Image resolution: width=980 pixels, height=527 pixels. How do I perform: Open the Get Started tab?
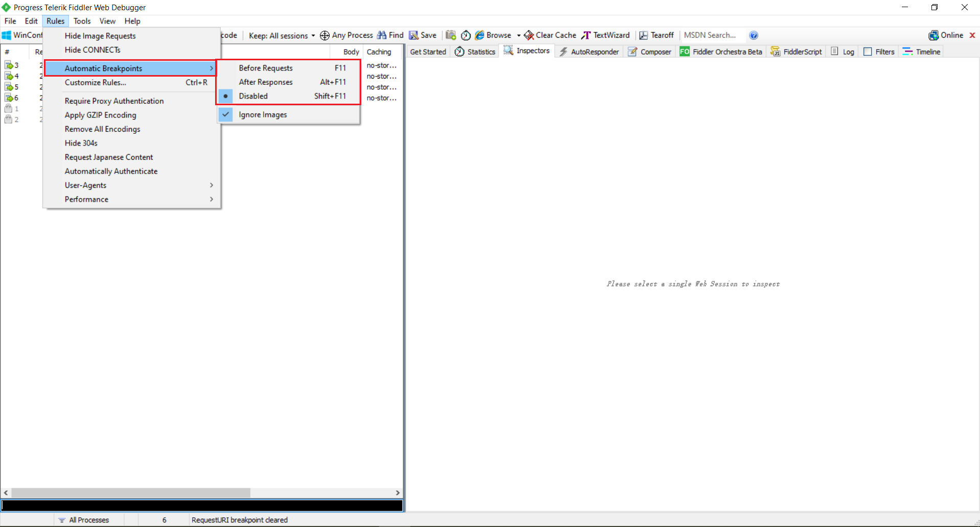(x=428, y=52)
